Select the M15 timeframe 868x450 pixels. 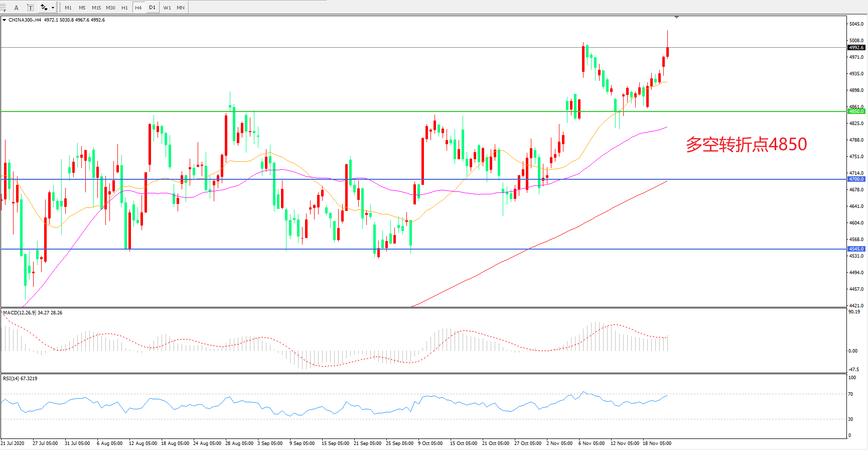(96, 8)
